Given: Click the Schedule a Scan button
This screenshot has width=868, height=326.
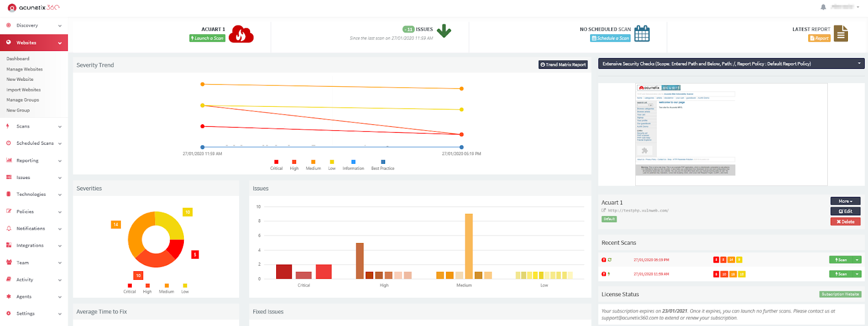Looking at the screenshot, I should pyautogui.click(x=610, y=38).
